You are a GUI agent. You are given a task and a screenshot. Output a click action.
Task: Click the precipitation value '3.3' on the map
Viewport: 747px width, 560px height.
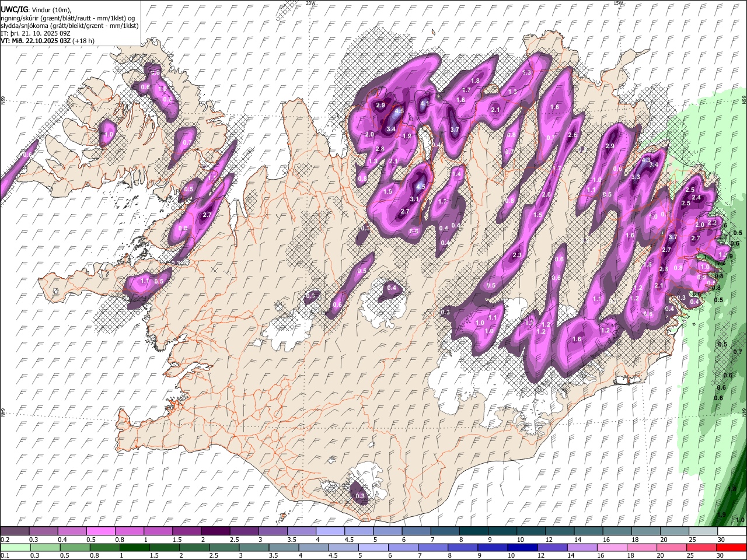(x=636, y=177)
